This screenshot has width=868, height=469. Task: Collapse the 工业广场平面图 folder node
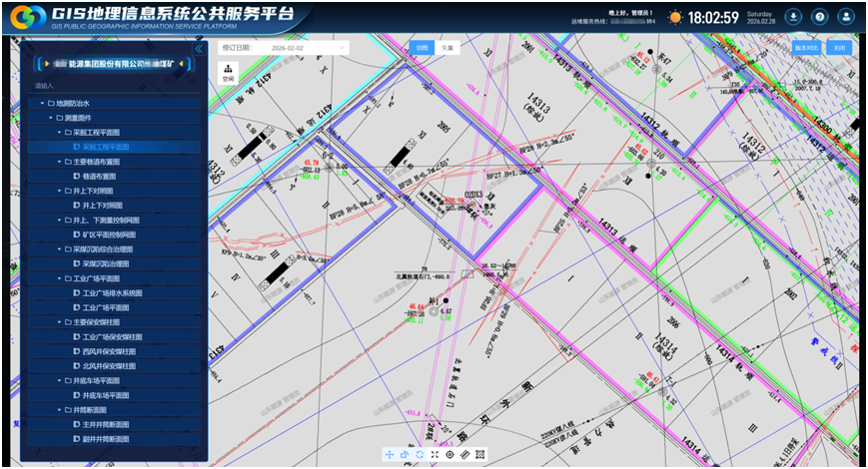(58, 278)
